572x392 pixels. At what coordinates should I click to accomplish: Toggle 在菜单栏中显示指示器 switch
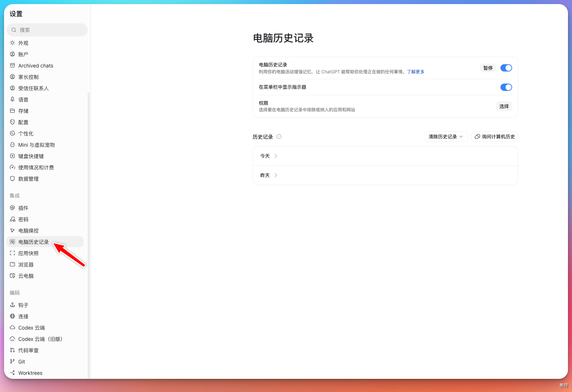506,87
